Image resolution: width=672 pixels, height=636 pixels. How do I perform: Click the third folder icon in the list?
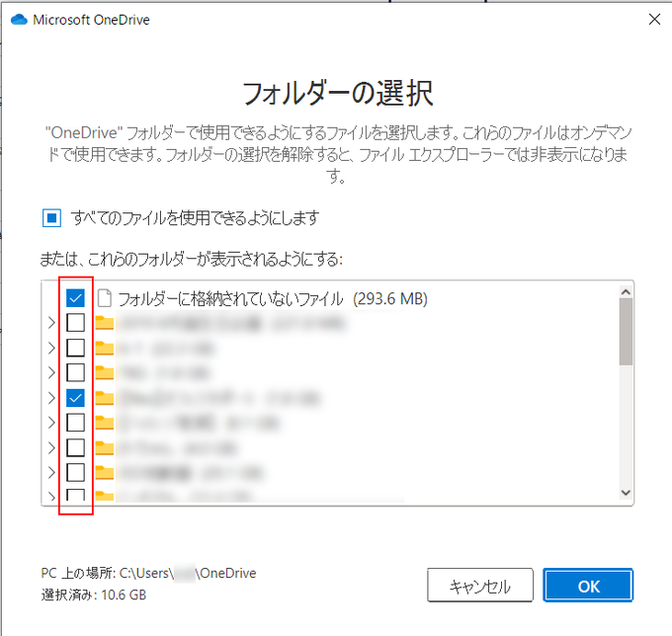(x=105, y=372)
